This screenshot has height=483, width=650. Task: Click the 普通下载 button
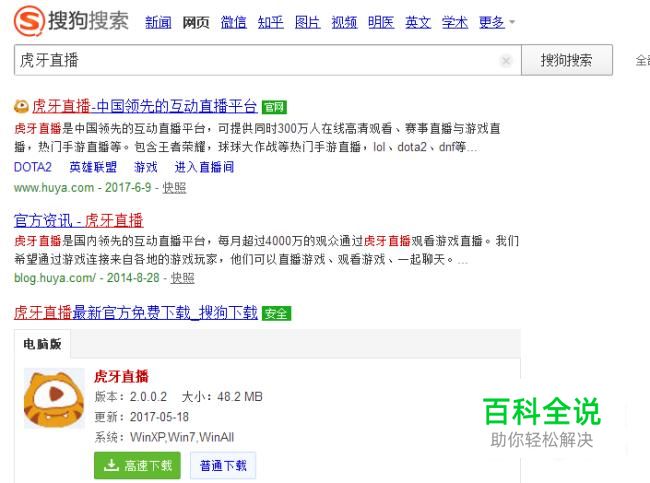pyautogui.click(x=223, y=466)
